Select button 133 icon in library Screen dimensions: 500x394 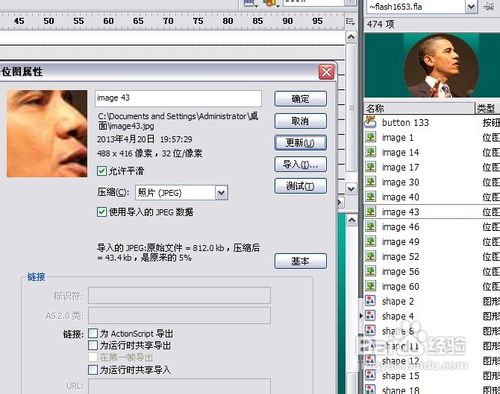click(370, 122)
